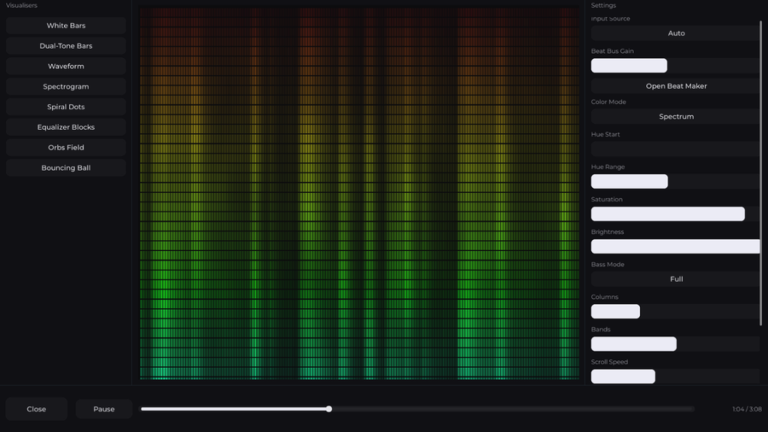Screen dimensions: 768x432
Task: Adjust the Brightness slider
Action: (x=675, y=246)
